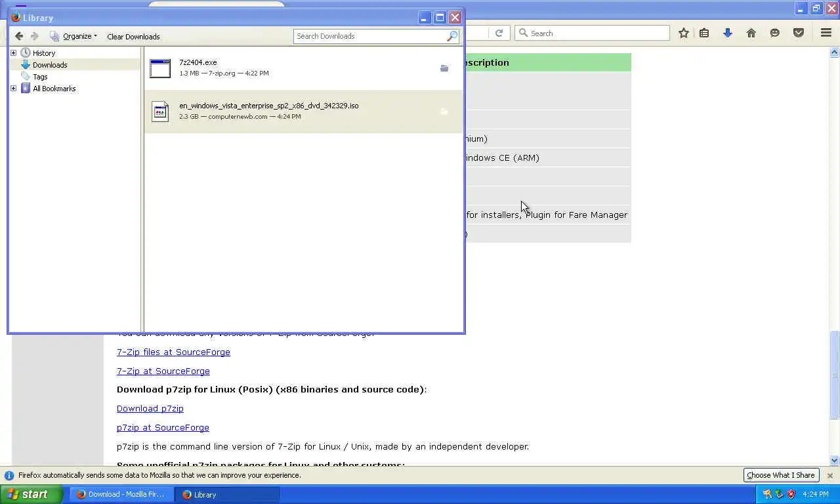Click the vertical scrollbar thumb in Firefox
Screen dimensions: 840x504
pos(835,375)
